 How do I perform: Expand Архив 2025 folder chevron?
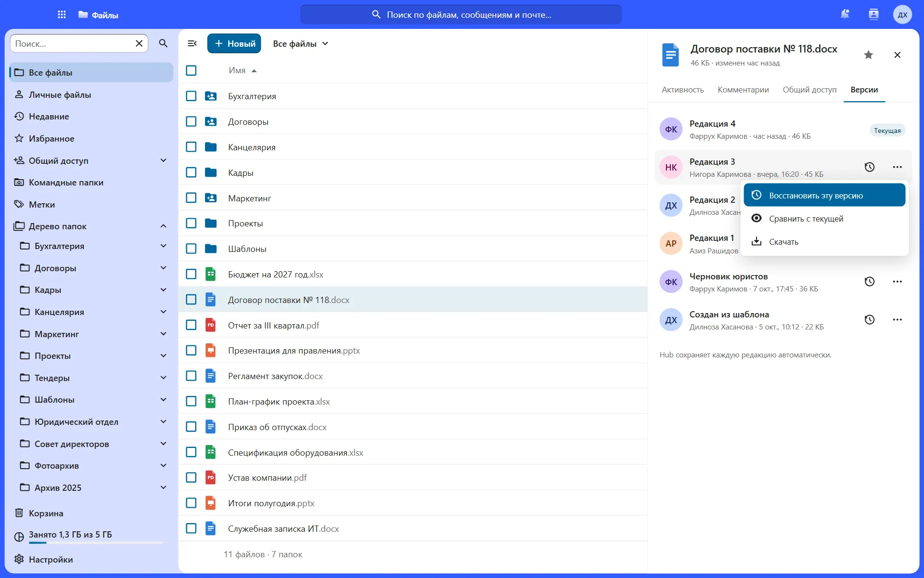tap(163, 487)
